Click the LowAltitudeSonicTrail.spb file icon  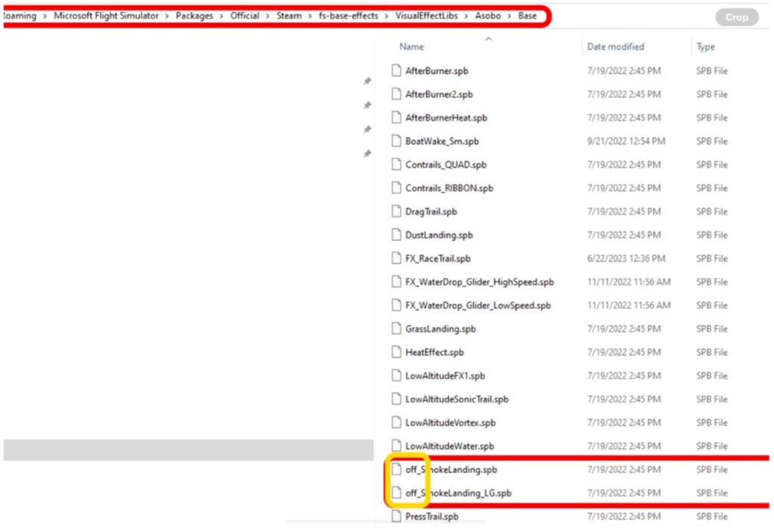396,398
